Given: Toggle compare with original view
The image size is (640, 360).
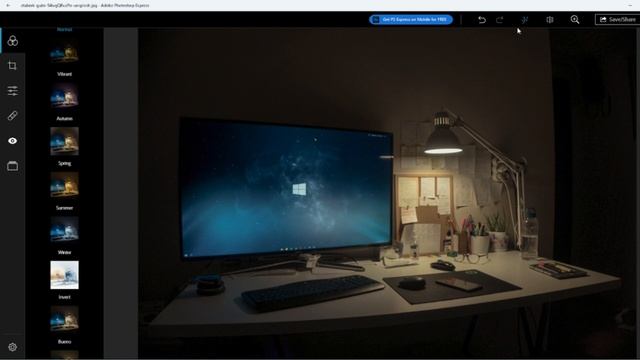Looking at the screenshot, I should pos(550,20).
